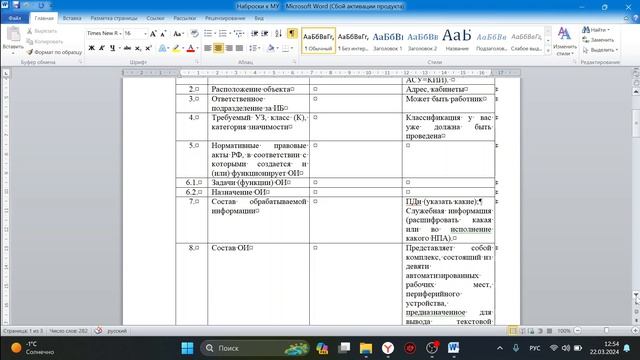
Task: Click the zoom slider handle
Action: tap(606, 331)
